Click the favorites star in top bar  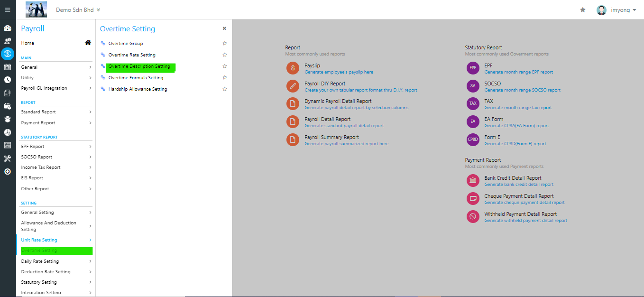pyautogui.click(x=583, y=9)
